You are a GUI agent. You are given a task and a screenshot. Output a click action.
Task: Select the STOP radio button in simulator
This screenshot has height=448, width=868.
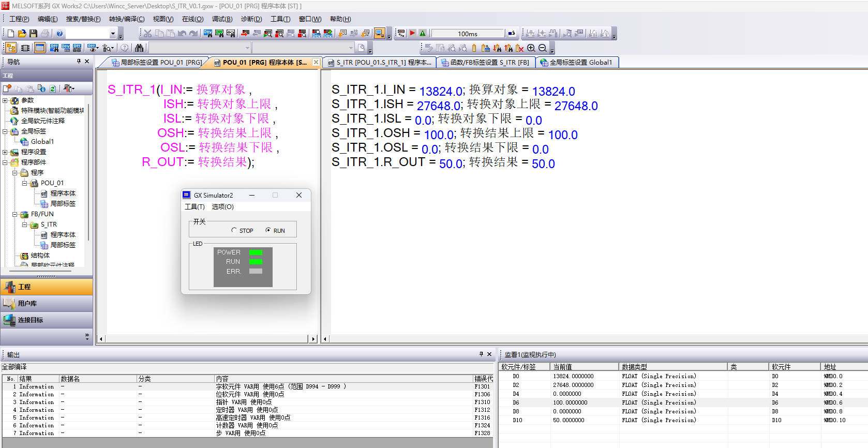[234, 230]
